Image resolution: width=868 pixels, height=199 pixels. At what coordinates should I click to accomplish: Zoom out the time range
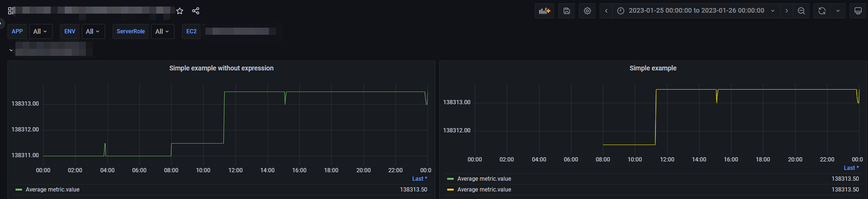click(801, 11)
